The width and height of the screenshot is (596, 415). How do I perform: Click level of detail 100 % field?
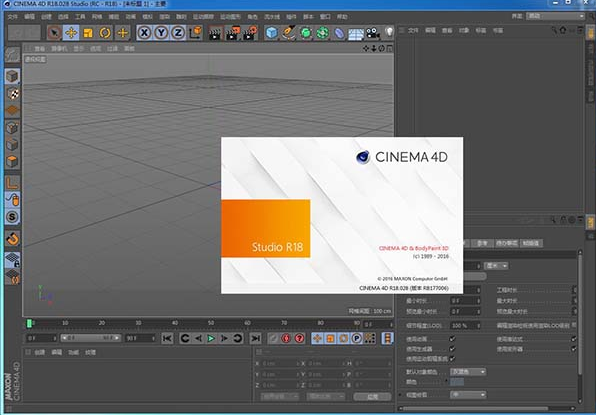(x=465, y=326)
